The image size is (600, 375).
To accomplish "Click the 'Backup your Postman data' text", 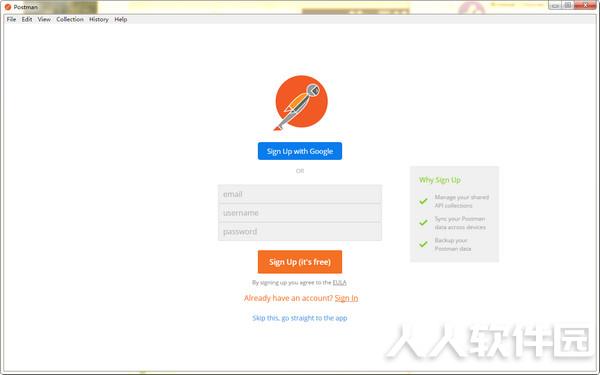I will (453, 245).
